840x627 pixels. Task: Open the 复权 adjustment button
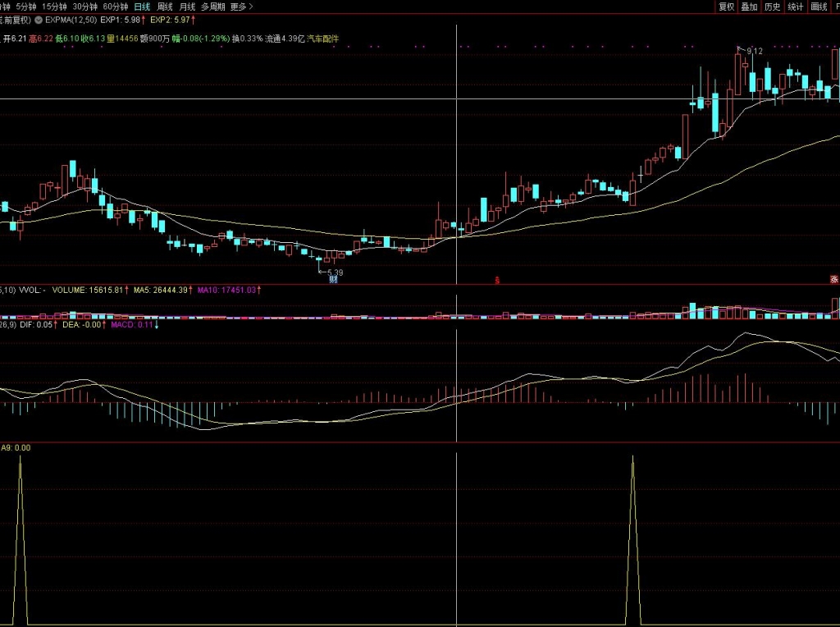(x=727, y=7)
